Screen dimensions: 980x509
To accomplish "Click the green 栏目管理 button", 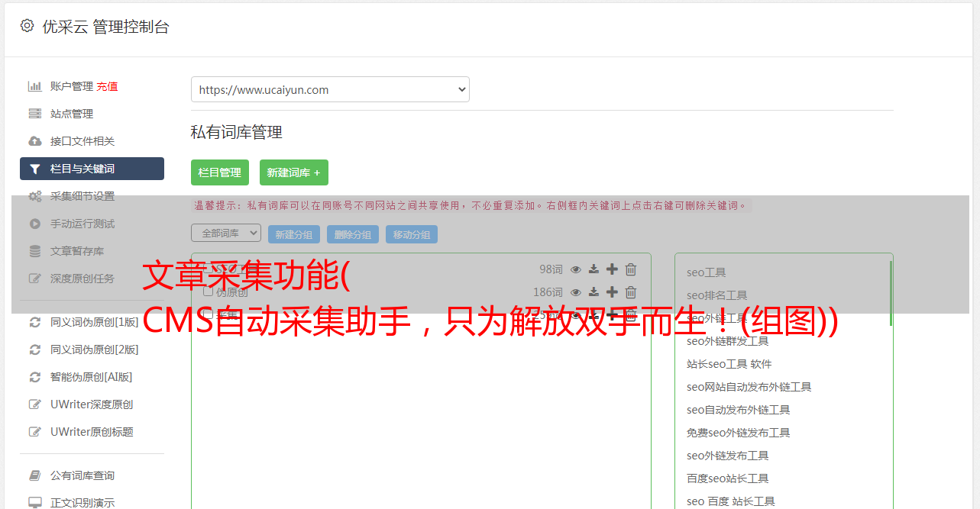I will click(220, 172).
